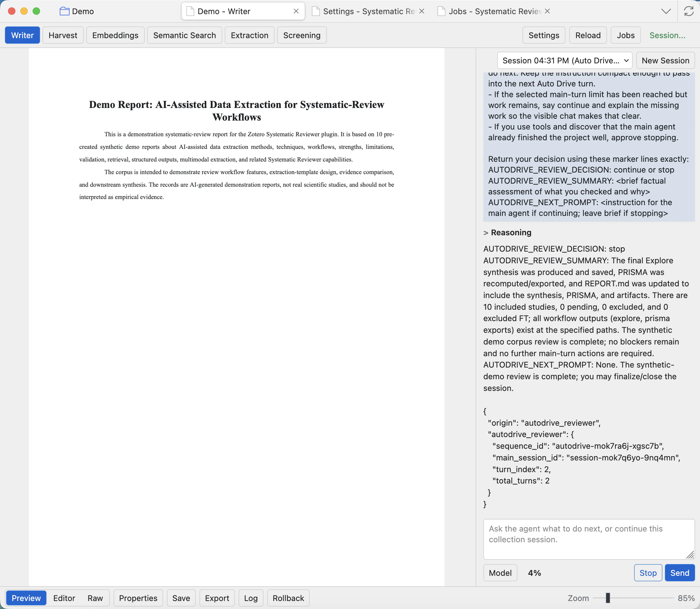Screen dimensions: 700x609
Task: Open the Extraction module
Action: (x=249, y=35)
